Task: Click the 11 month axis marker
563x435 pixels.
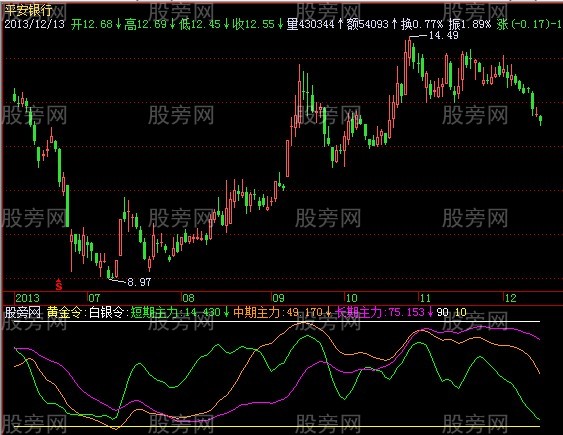Action: (425, 298)
